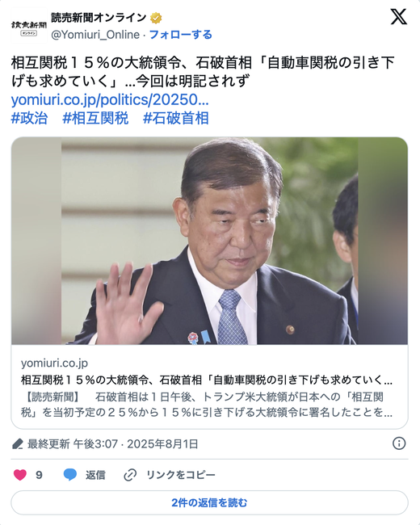Click the edit pencil icon by 最終更新
The image size is (420, 525).
click(18, 444)
